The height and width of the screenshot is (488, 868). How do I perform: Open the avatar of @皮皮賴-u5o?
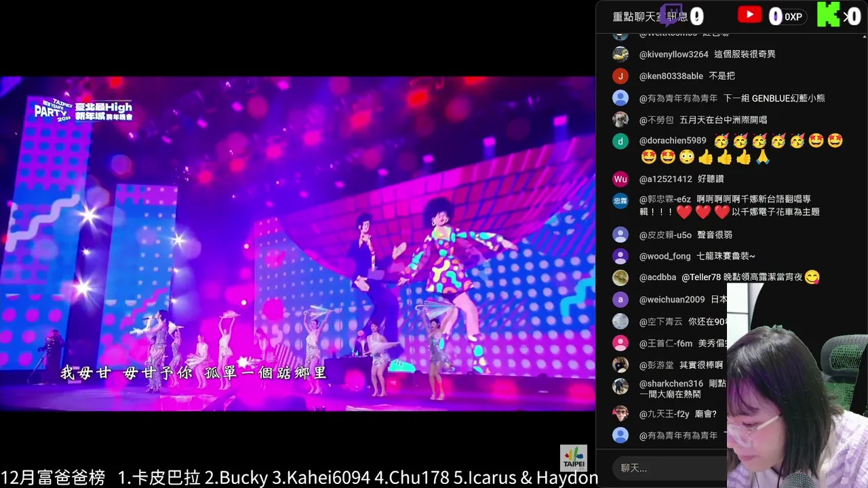click(x=620, y=235)
